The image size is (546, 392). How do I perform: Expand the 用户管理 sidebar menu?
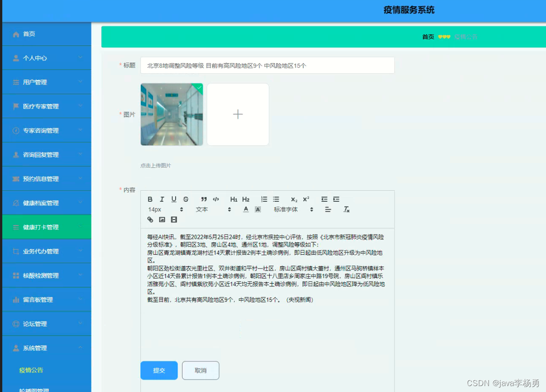click(47, 82)
